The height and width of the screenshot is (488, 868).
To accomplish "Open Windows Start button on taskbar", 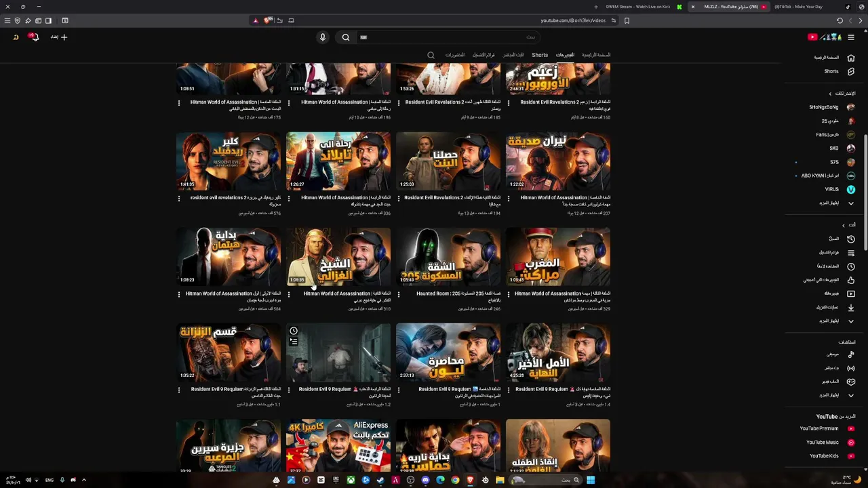I will [591, 480].
